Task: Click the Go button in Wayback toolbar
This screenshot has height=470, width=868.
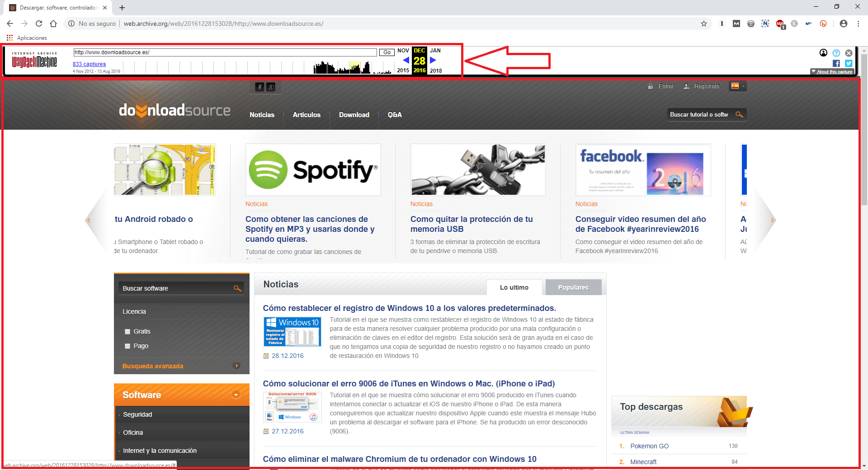Action: tap(387, 52)
